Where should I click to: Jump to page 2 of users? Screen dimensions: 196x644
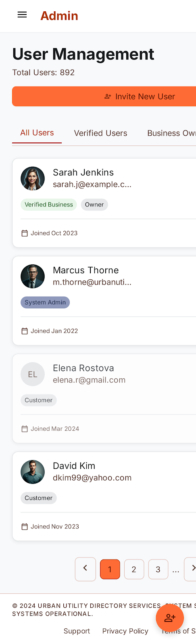[x=134, y=569]
